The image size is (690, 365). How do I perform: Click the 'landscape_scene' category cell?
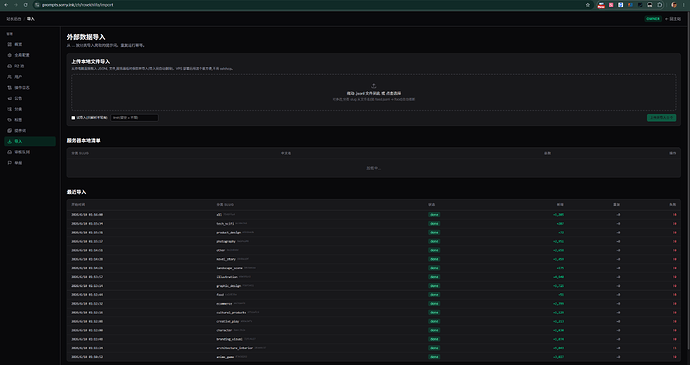pos(229,268)
